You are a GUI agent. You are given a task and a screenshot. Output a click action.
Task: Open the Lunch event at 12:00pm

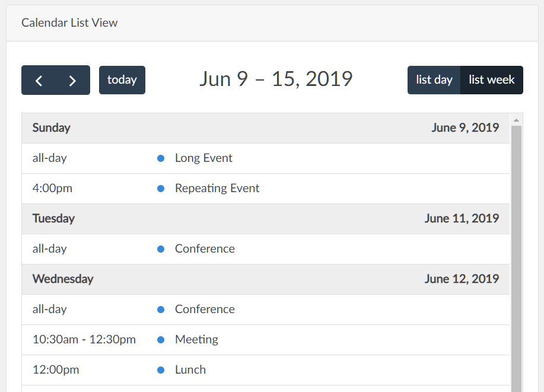click(x=190, y=370)
